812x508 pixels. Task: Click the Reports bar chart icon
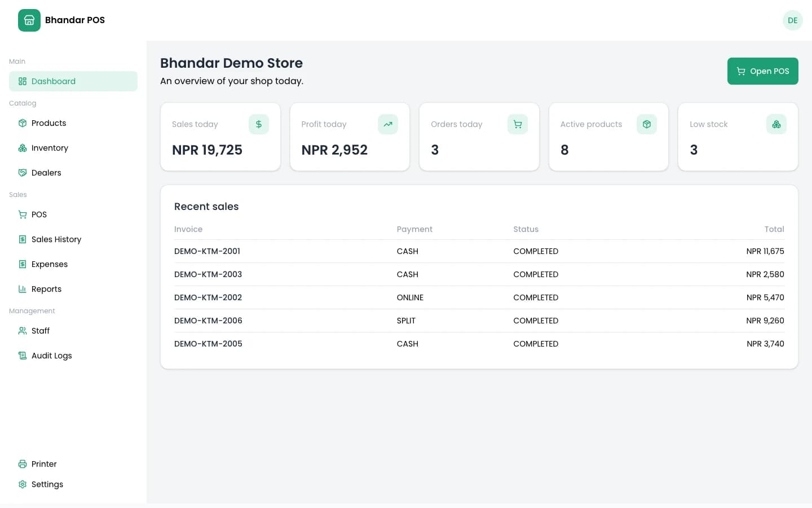[23, 289]
